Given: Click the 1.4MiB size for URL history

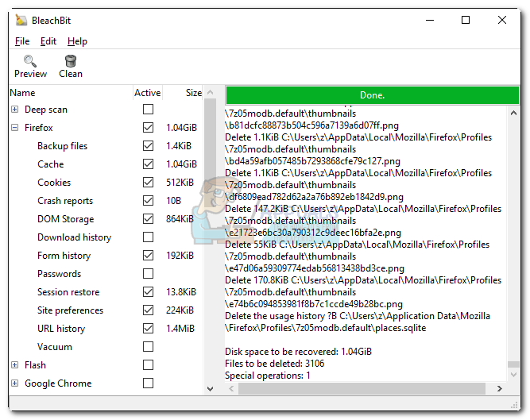Looking at the screenshot, I should click(x=180, y=328).
